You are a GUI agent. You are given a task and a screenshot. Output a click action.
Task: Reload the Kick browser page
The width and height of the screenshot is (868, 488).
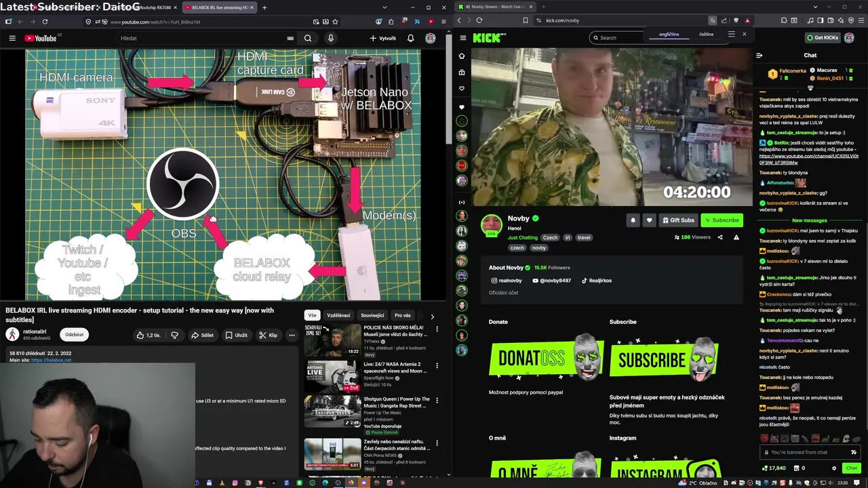[x=479, y=20]
